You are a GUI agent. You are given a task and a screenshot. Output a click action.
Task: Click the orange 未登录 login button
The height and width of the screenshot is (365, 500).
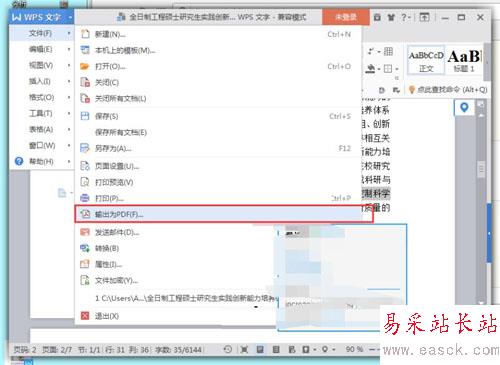[346, 17]
